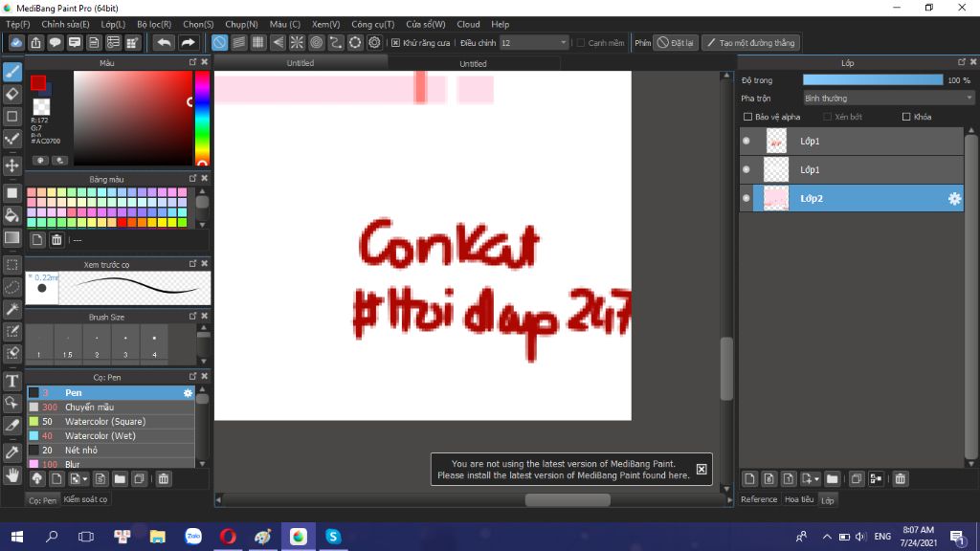Close the Bảng màu palette panel
Screen dimensions: 980x551
tap(205, 179)
